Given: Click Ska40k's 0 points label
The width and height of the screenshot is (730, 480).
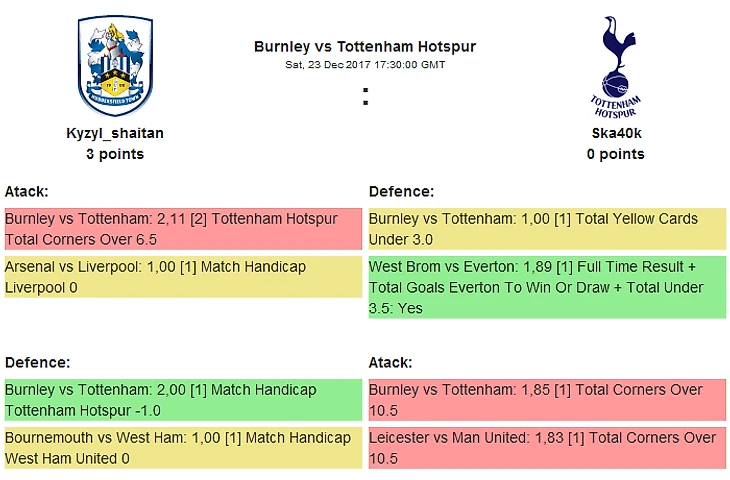Looking at the screenshot, I should [616, 154].
